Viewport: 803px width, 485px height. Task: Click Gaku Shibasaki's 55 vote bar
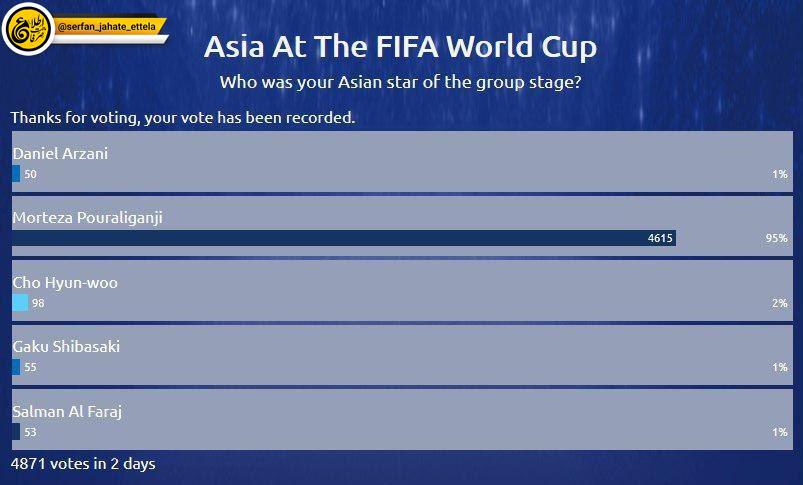click(16, 367)
